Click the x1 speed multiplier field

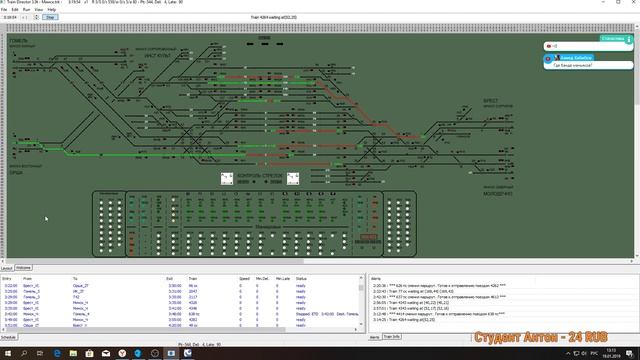click(x=24, y=17)
